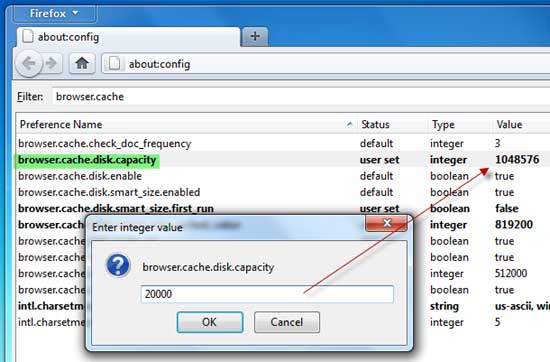Viewport: 550px width, 362px height.
Task: Select browser.cache.disk.smart_size.first_run preference
Action: [x=116, y=209]
